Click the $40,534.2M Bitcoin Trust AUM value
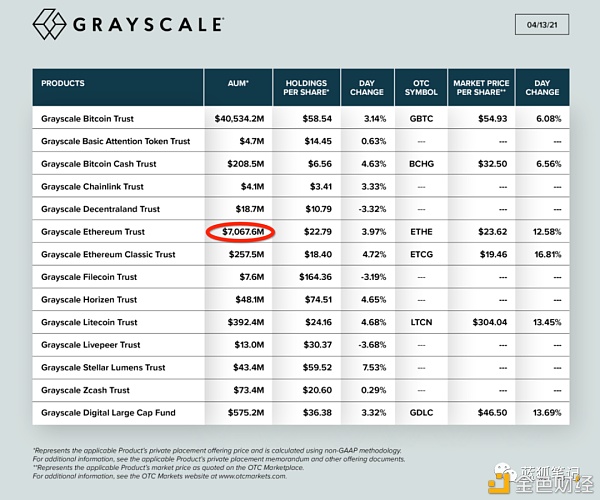The width and height of the screenshot is (600, 500). (239, 119)
